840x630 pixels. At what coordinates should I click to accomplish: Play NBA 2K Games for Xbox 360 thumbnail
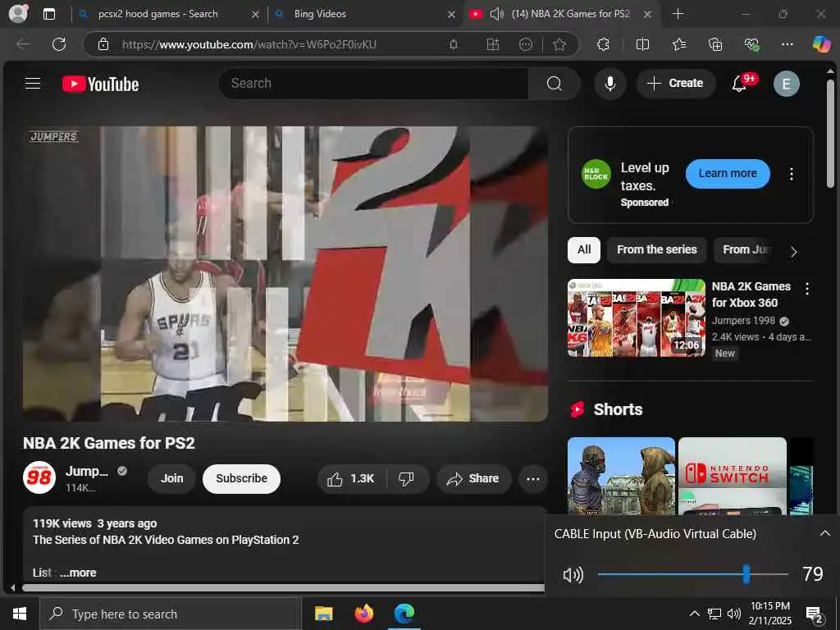click(x=637, y=317)
